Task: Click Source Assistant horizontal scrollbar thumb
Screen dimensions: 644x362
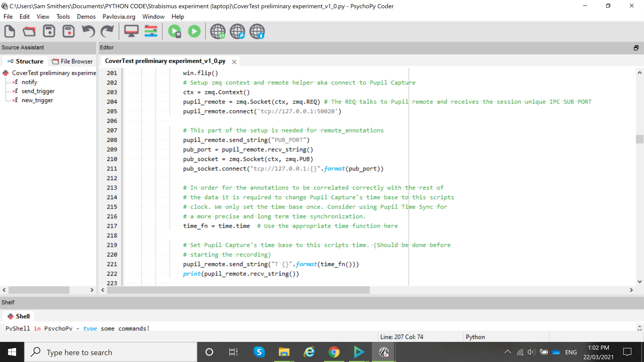Action: 39,290
